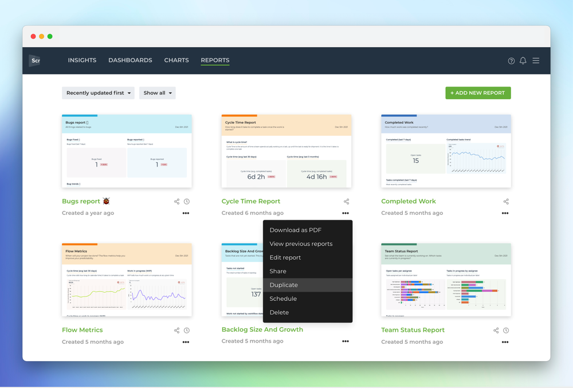Open the hamburger menu icon
Image resolution: width=573 pixels, height=392 pixels.
tap(536, 61)
